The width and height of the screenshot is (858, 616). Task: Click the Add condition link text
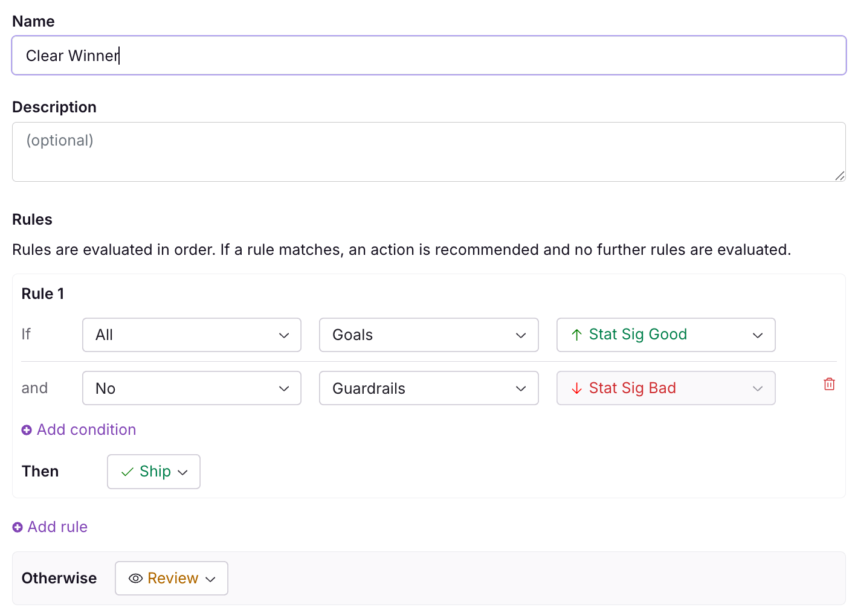point(86,430)
